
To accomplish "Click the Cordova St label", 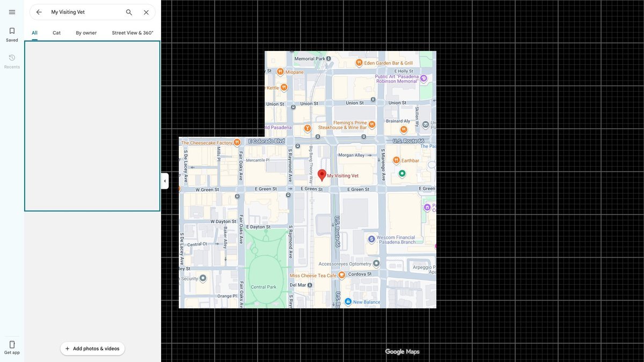I will pyautogui.click(x=359, y=274).
